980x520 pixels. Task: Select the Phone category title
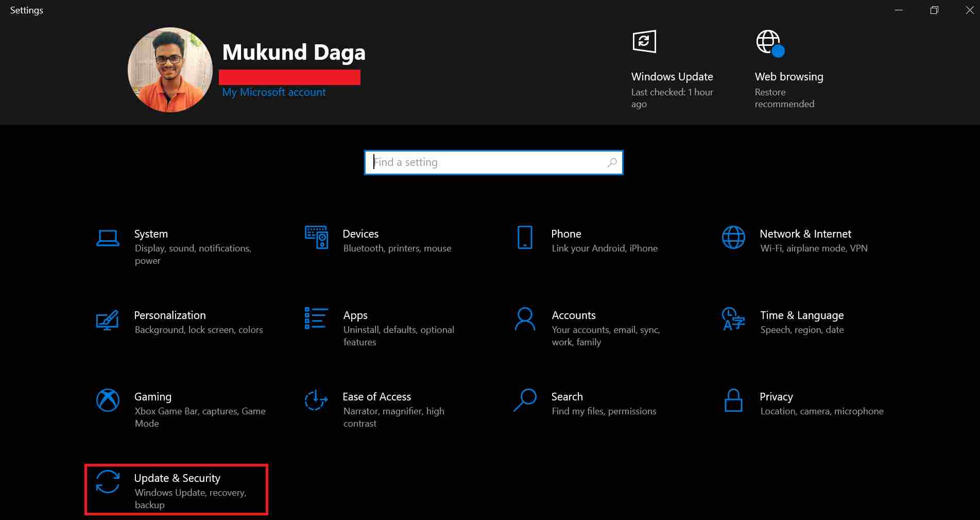tap(566, 234)
